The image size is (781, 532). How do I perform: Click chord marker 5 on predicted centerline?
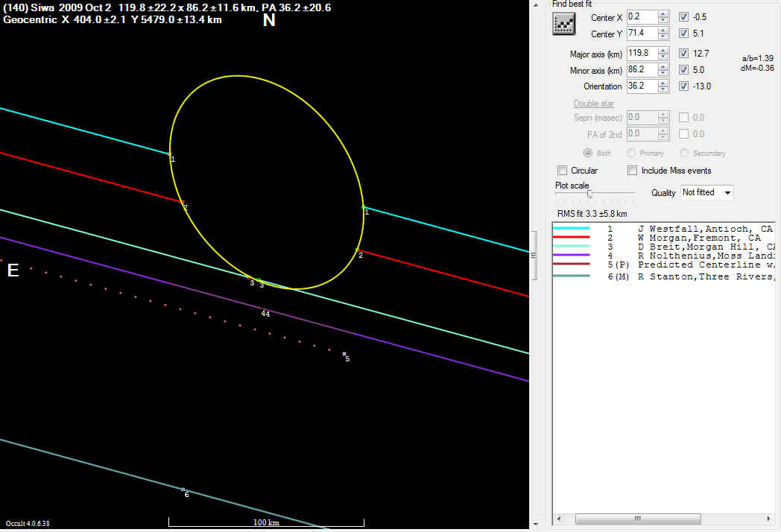[x=345, y=354]
